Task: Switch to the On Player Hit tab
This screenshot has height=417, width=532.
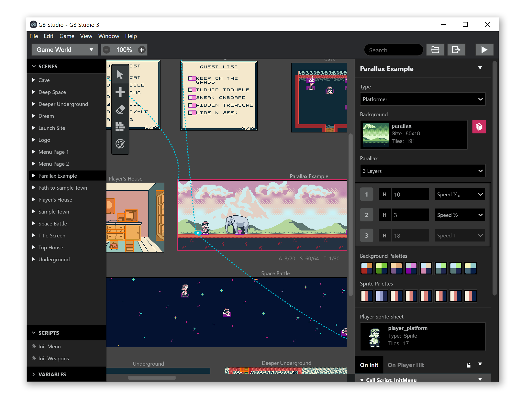Action: point(406,365)
